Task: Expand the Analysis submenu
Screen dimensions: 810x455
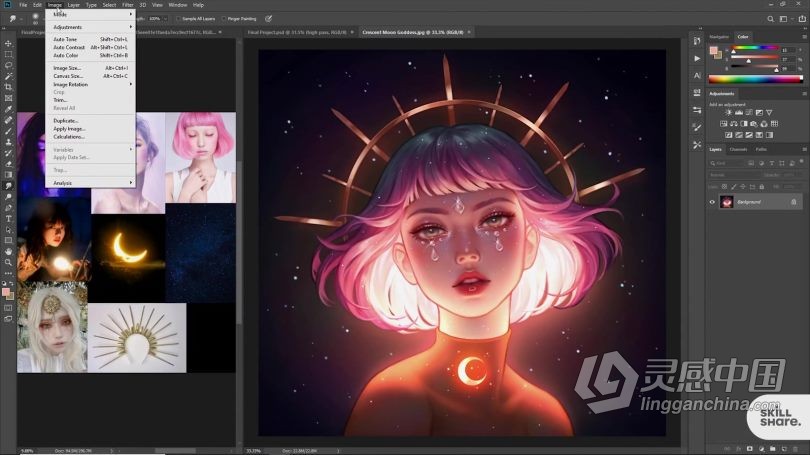Action: [x=90, y=183]
